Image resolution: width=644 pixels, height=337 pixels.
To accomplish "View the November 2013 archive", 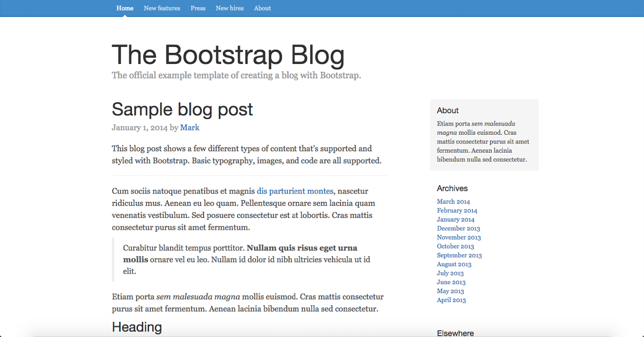I will pyautogui.click(x=459, y=237).
